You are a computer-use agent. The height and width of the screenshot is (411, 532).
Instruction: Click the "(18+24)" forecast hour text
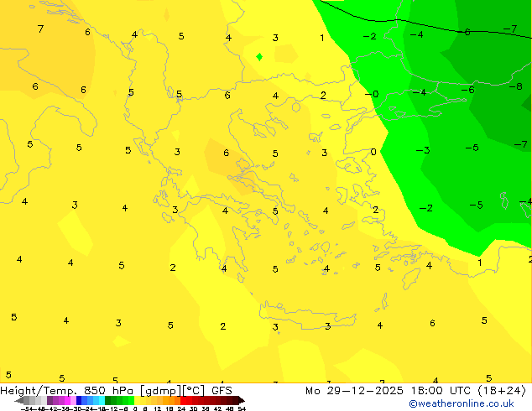pyautogui.click(x=502, y=391)
